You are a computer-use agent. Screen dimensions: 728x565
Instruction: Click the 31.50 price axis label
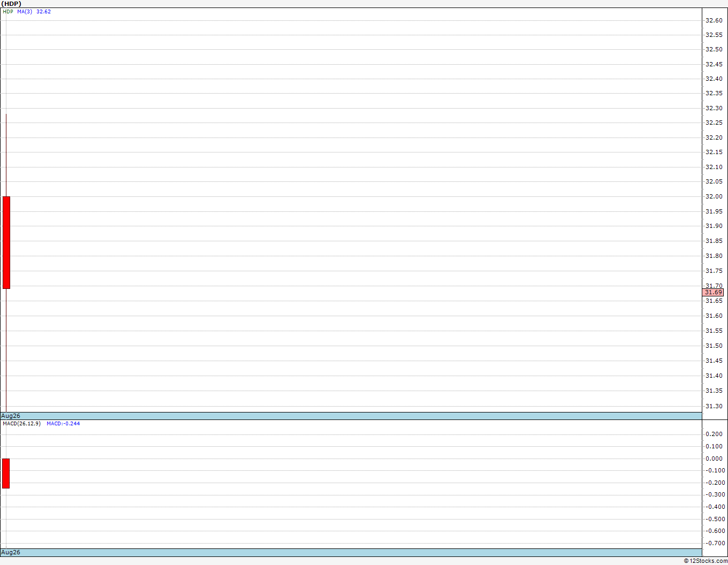(x=714, y=346)
